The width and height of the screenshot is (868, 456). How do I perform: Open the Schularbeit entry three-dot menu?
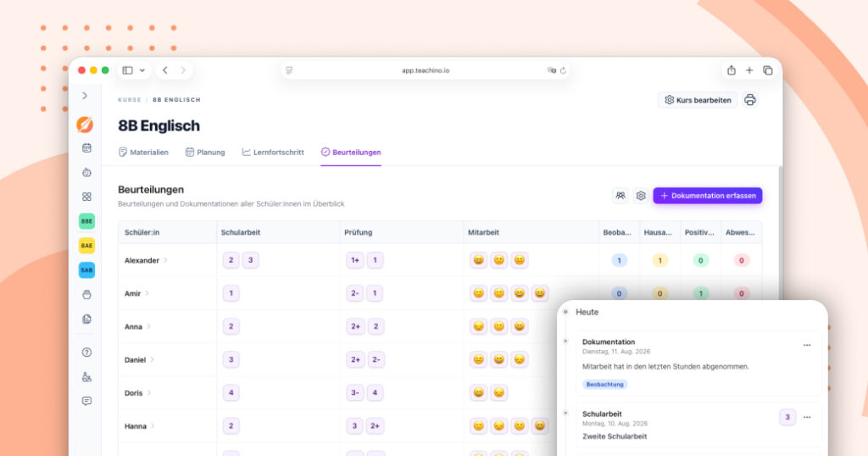pyautogui.click(x=807, y=417)
